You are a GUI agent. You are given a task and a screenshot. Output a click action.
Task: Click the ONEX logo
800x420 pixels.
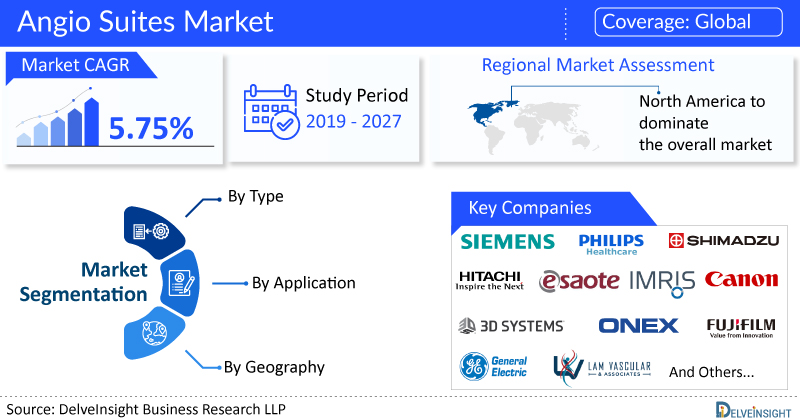[x=638, y=326]
